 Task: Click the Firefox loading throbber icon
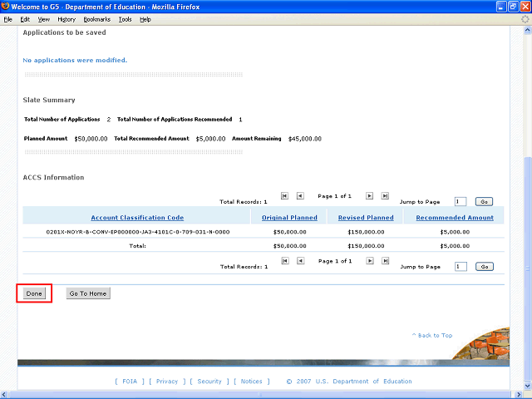[525, 19]
